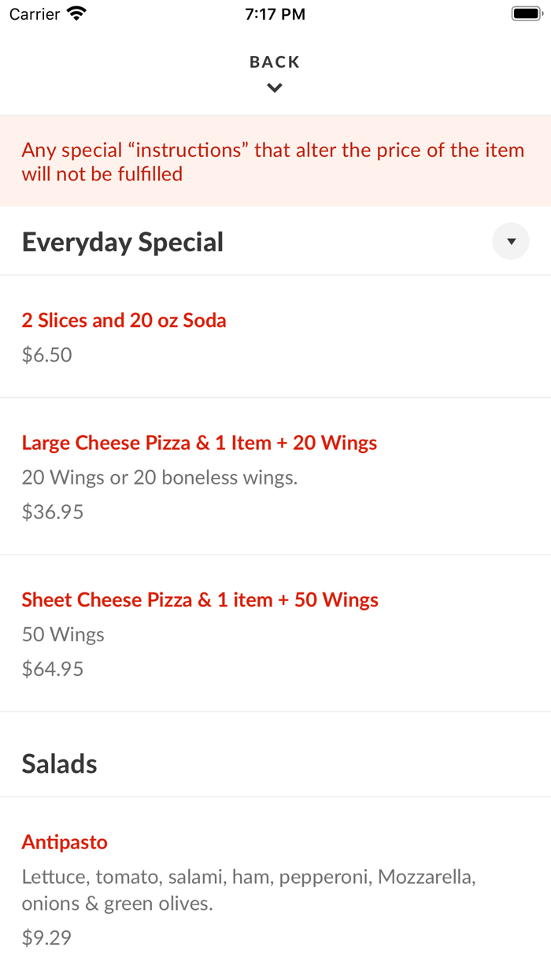Tap the Salads section heading
Image resolution: width=551 pixels, height=980 pixels.
(60, 763)
